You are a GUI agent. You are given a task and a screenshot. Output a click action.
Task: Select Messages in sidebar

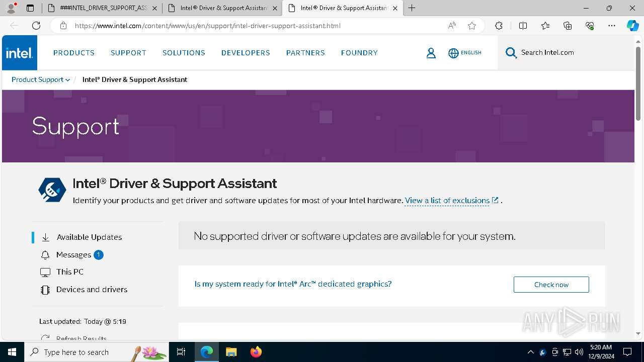(73, 255)
